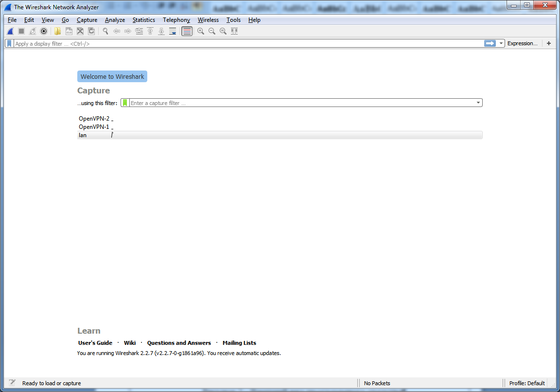Zoom in on packet text

coord(201,32)
